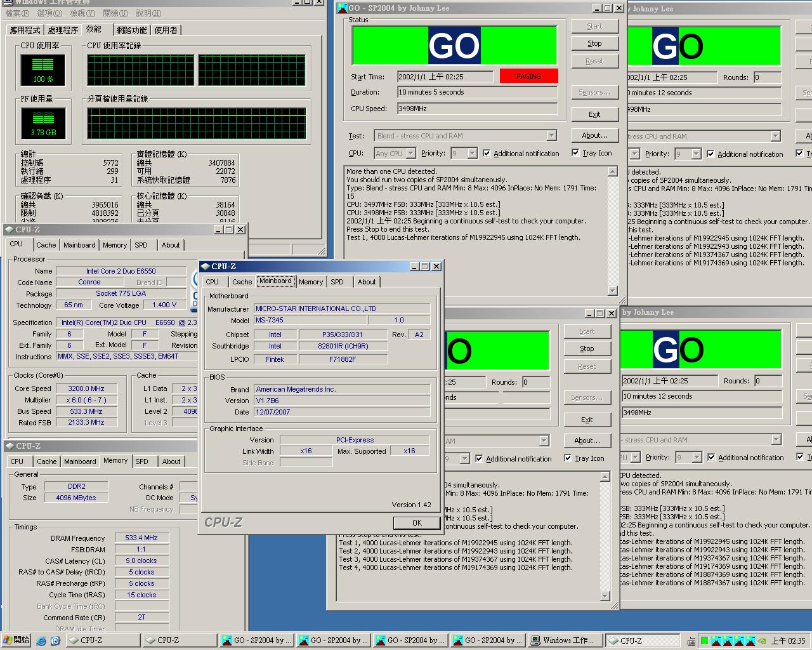The width and height of the screenshot is (812, 650).
Task: Click the green GO status bar in upper-left SP2004
Action: pyautogui.click(x=454, y=45)
